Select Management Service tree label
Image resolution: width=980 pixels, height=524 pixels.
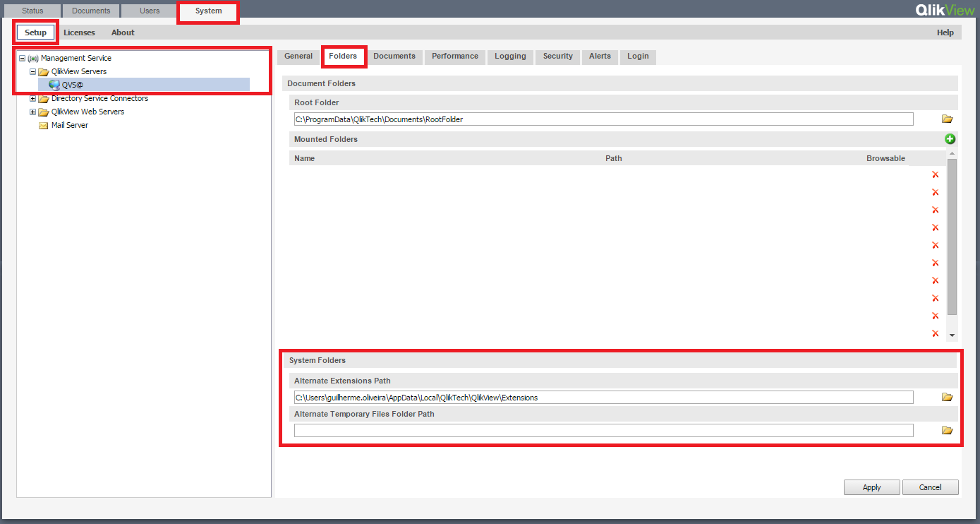click(x=76, y=59)
